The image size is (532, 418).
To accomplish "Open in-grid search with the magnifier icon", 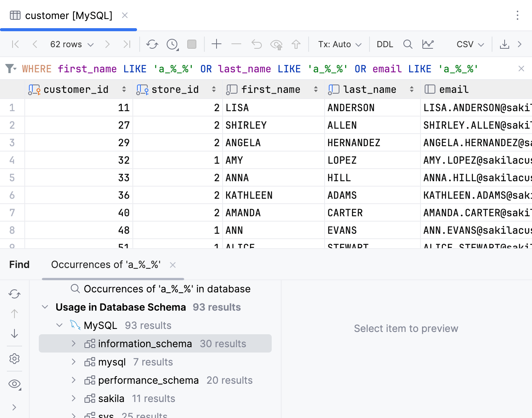I will pyautogui.click(x=408, y=44).
